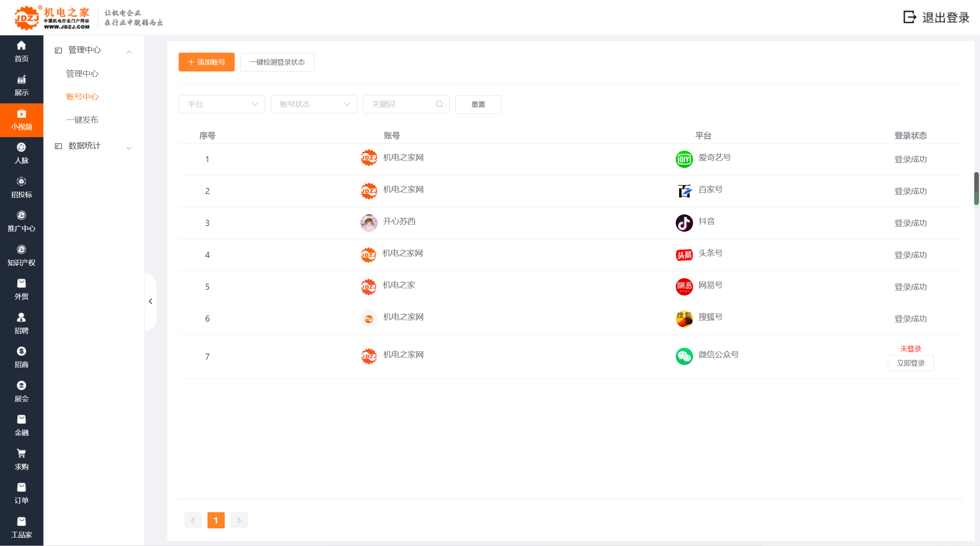This screenshot has width=980, height=546.
Task: Select the 招投标 sidebar icon
Action: (22, 181)
